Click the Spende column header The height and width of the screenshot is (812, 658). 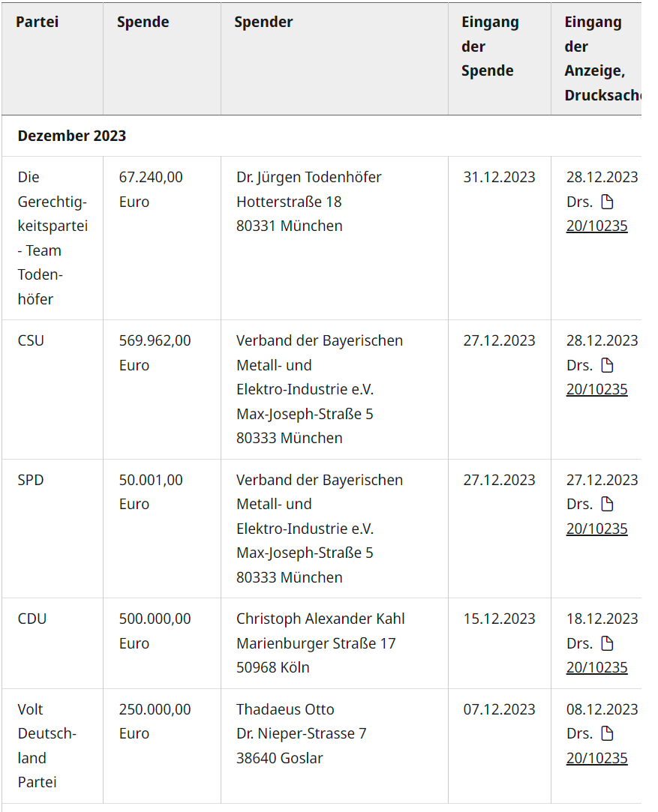tap(143, 22)
